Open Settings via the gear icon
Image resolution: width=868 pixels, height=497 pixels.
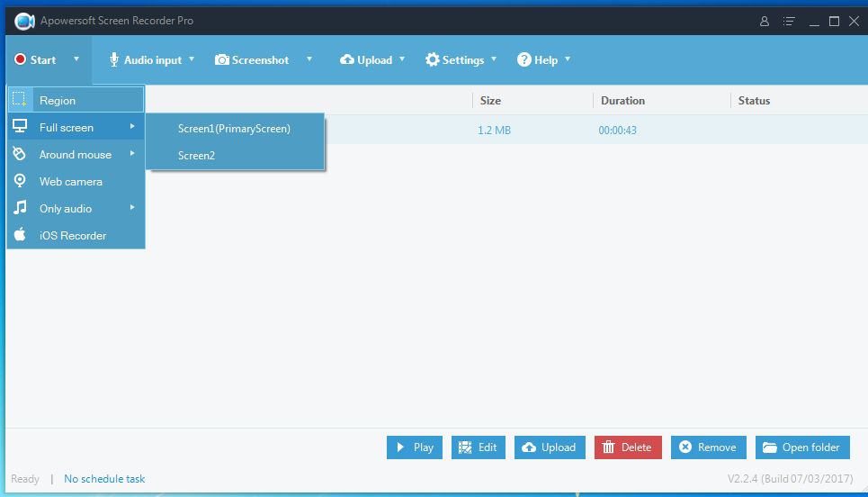(x=433, y=60)
